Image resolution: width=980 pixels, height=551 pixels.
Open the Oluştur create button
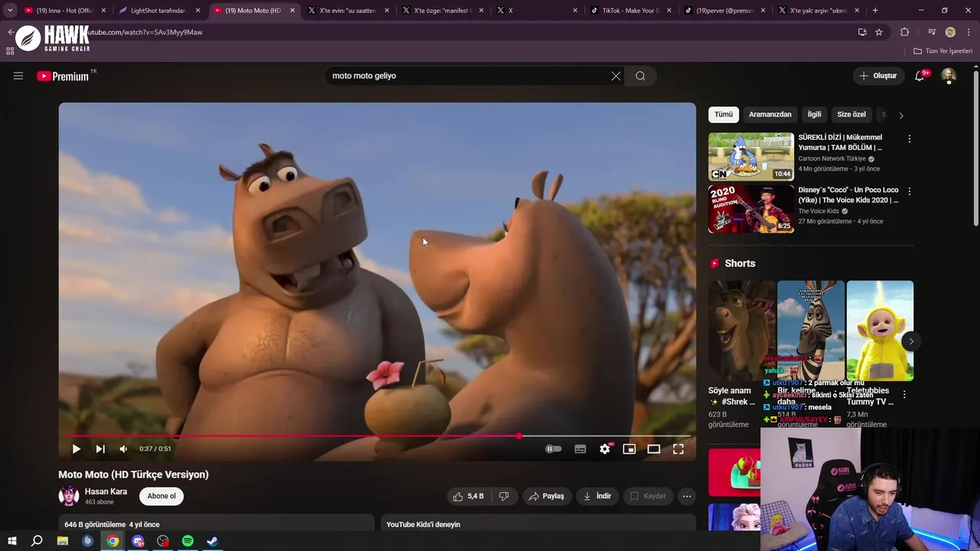(878, 76)
